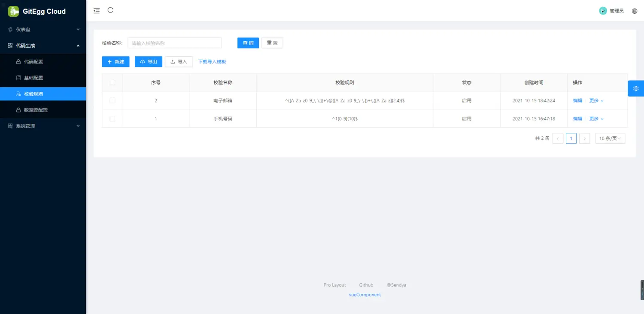644x314 pixels.
Task: Check the 电子邮箱 row checkbox
Action: (112, 100)
